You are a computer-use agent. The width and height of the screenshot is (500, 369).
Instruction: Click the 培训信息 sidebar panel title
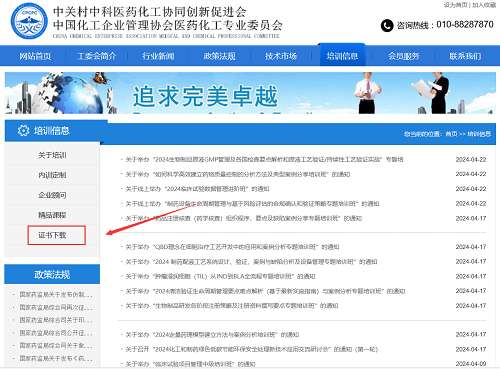(52, 131)
